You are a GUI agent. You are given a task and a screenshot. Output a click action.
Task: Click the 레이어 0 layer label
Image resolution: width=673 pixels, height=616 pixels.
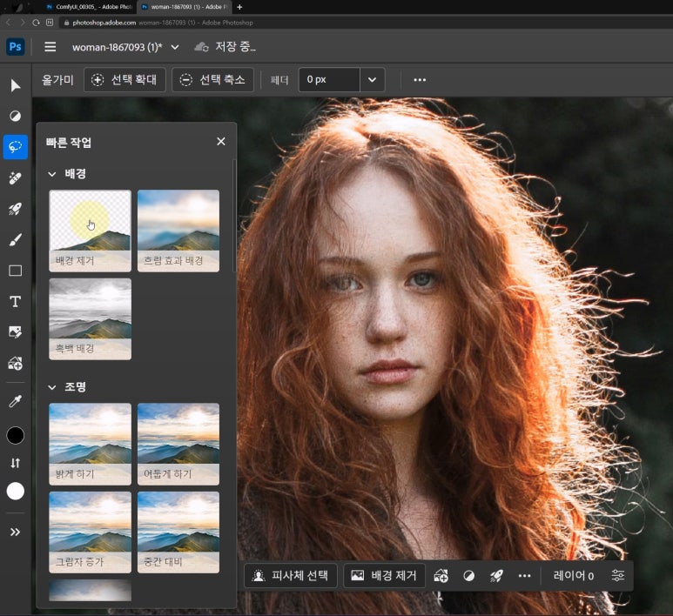(x=574, y=576)
